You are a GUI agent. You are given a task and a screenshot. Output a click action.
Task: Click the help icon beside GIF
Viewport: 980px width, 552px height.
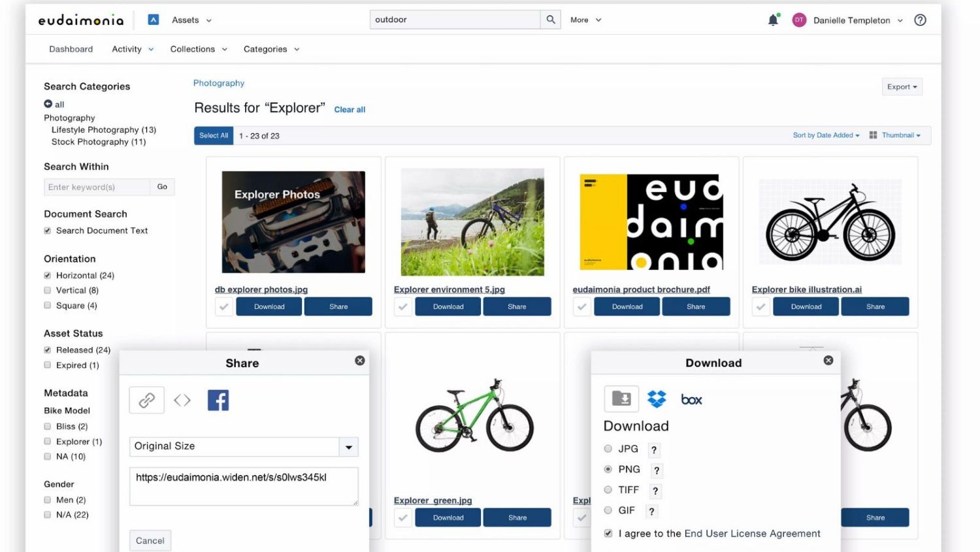coord(651,511)
